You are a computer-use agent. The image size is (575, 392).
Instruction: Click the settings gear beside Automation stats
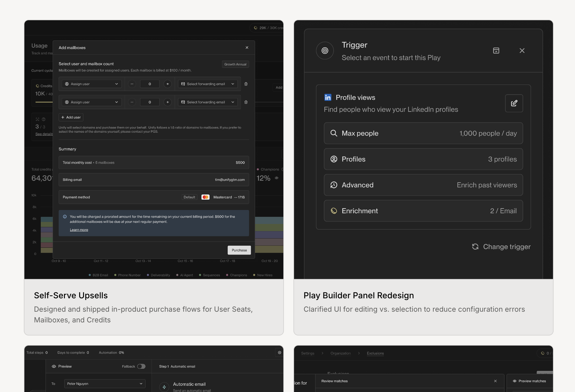(279, 352)
